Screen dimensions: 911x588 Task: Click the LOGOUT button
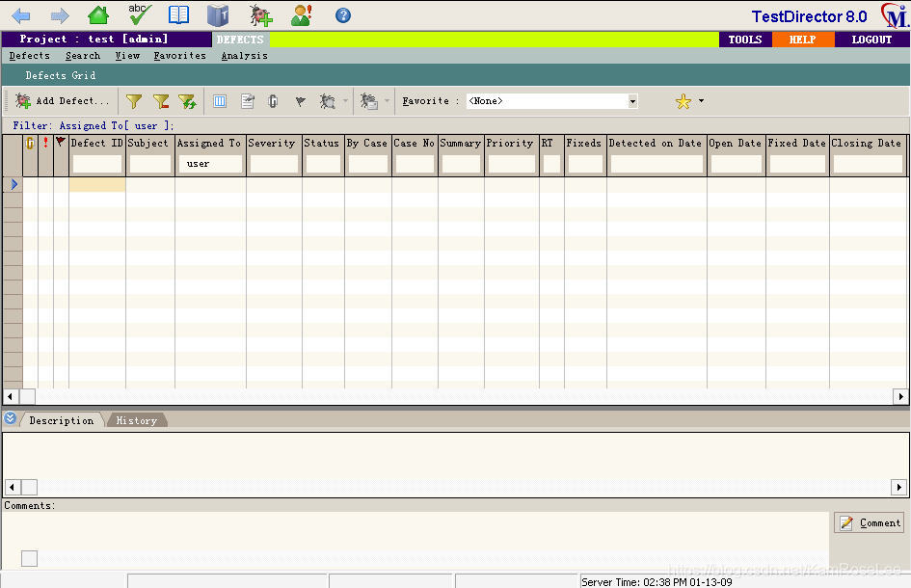click(x=871, y=40)
